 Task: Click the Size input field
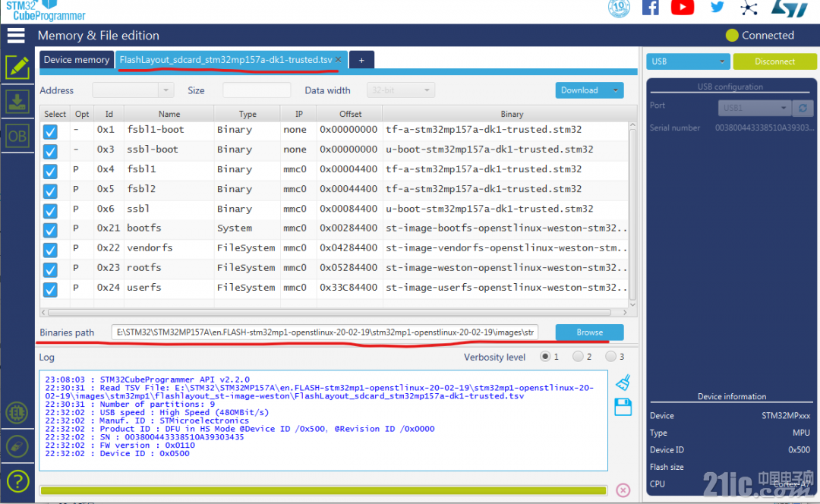257,90
